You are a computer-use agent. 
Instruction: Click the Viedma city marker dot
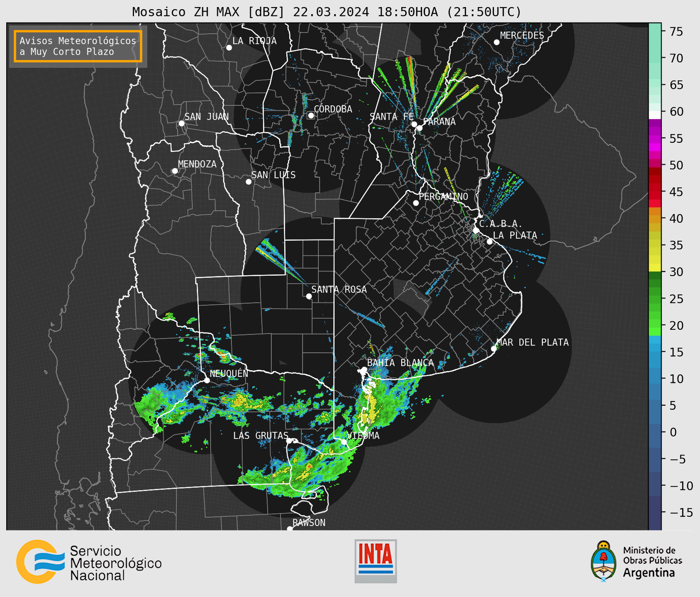(344, 442)
